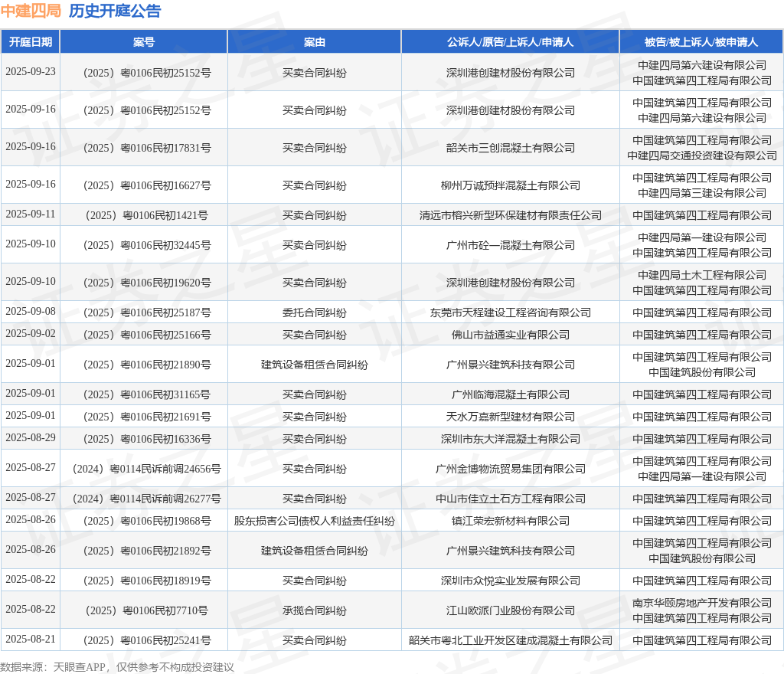
Task: Click plaintiff 佛山市益通实业有限公司
Action: click(x=511, y=335)
